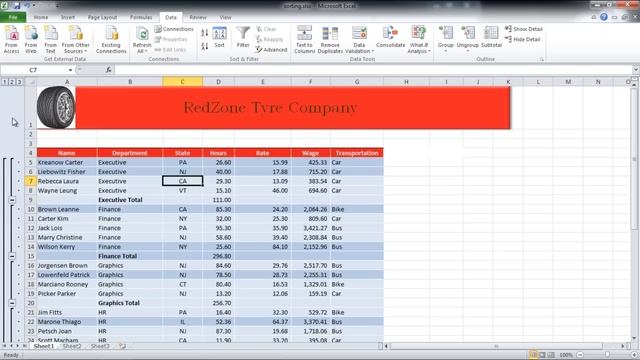Select column C header
The image size is (640, 360).
click(x=182, y=82)
